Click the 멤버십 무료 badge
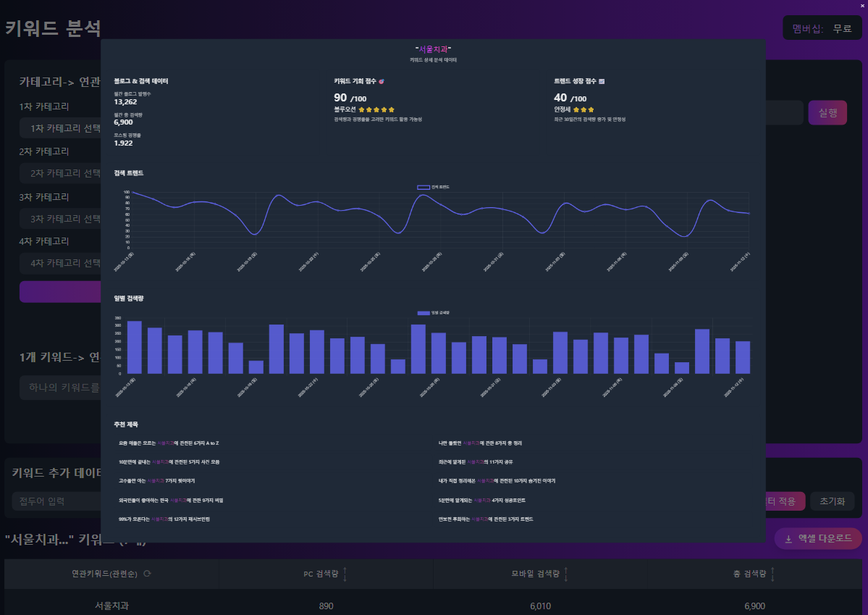This screenshot has height=615, width=868. pyautogui.click(x=822, y=28)
